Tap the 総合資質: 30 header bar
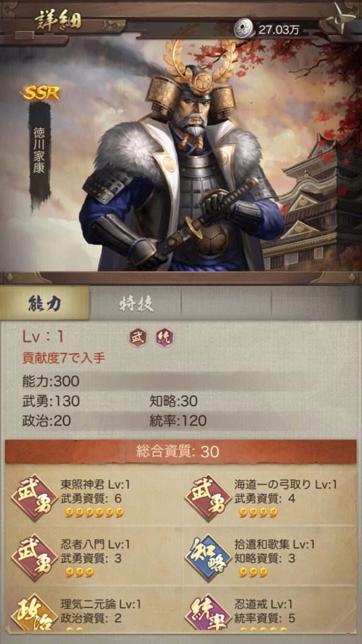The height and width of the screenshot is (644, 362). (x=180, y=452)
